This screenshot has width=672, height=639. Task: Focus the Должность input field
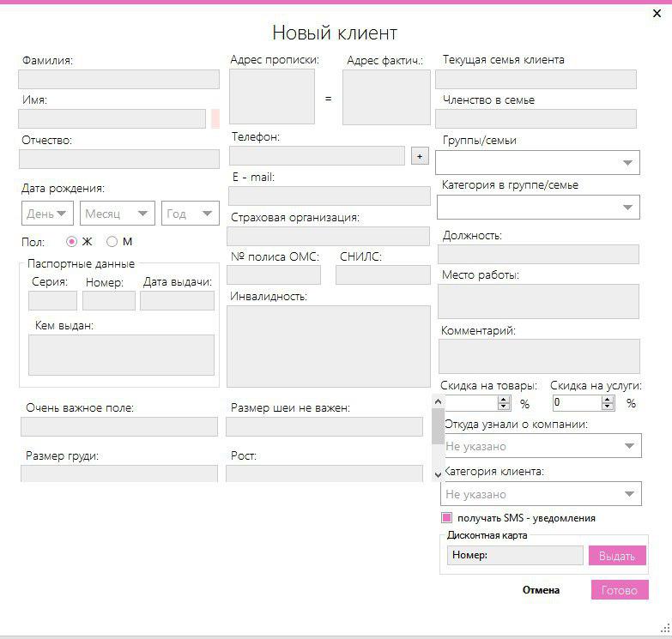point(538,255)
